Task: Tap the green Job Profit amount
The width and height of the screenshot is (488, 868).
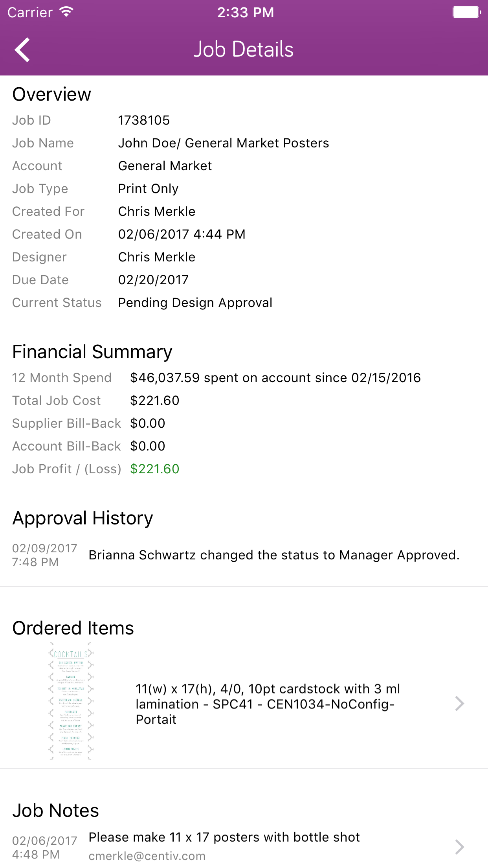Action: (154, 469)
